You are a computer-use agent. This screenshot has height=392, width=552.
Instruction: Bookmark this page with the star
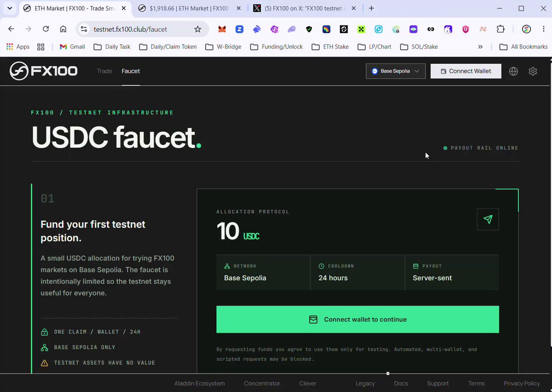[x=198, y=29]
